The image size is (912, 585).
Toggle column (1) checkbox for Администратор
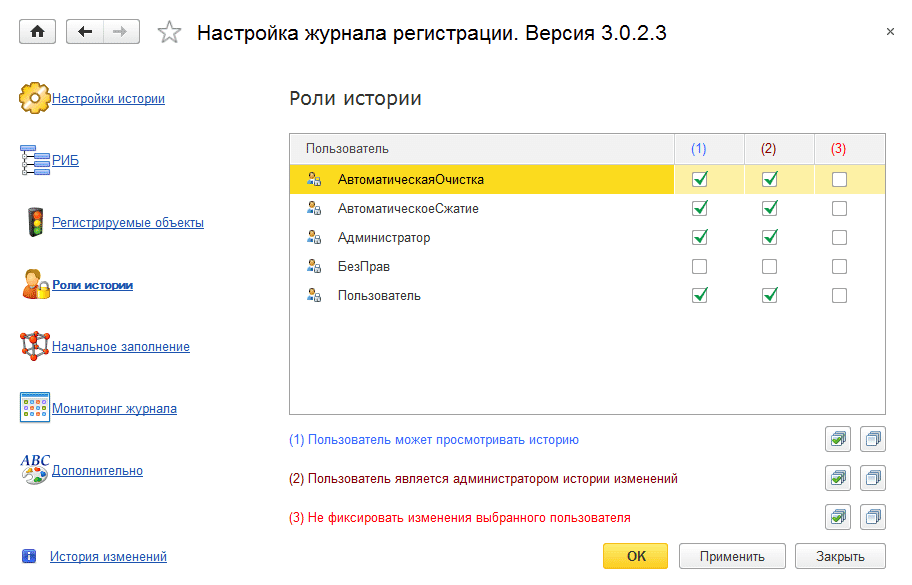699,238
